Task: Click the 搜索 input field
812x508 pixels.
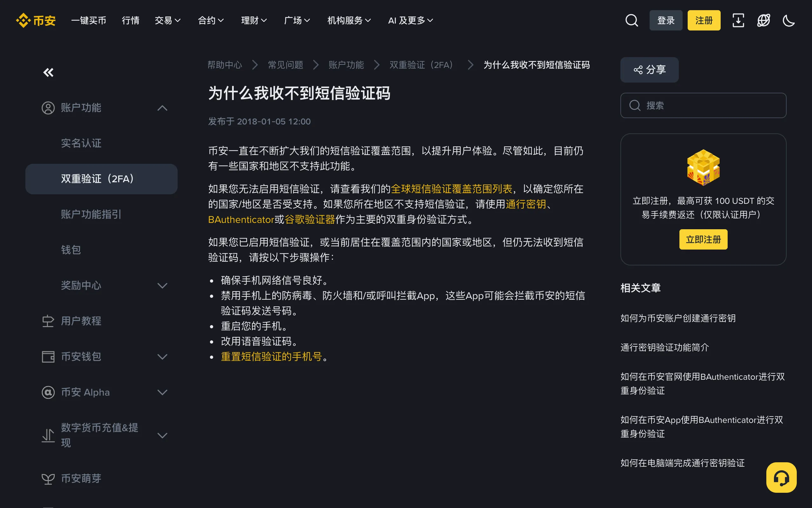Action: click(703, 105)
